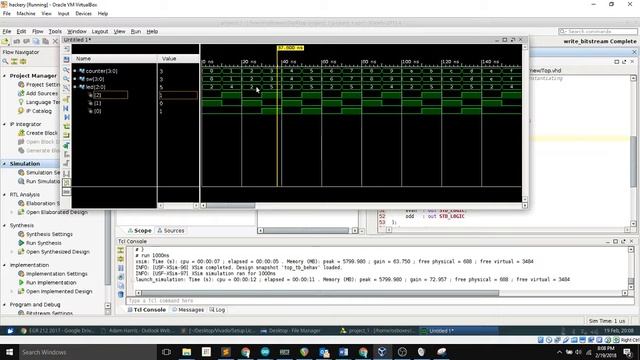Collapse the led[2:0] signal bus
640x360 pixels.
(75, 87)
